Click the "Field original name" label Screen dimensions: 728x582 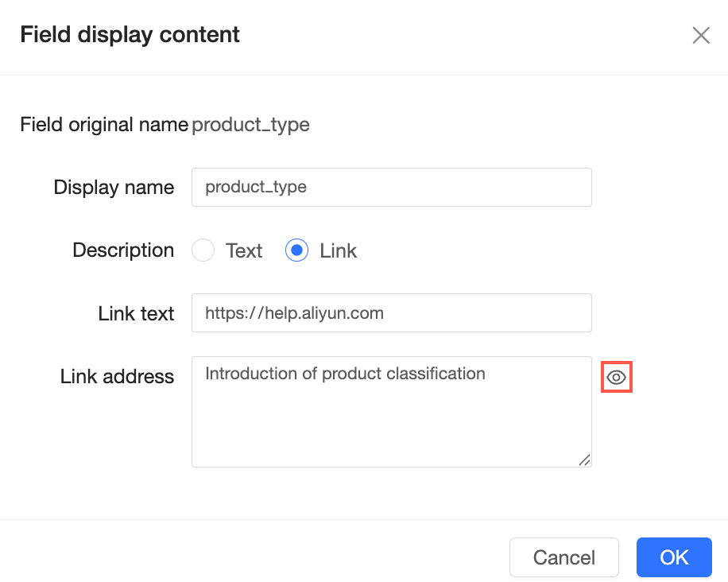[104, 125]
